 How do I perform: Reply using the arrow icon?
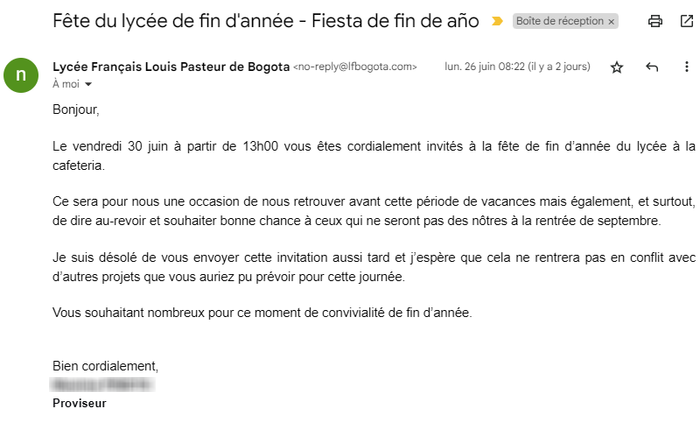[652, 67]
